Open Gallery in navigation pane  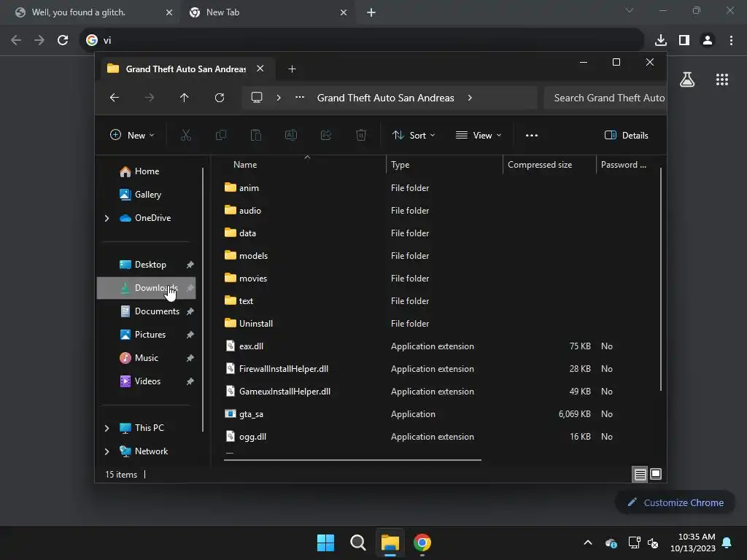point(147,195)
